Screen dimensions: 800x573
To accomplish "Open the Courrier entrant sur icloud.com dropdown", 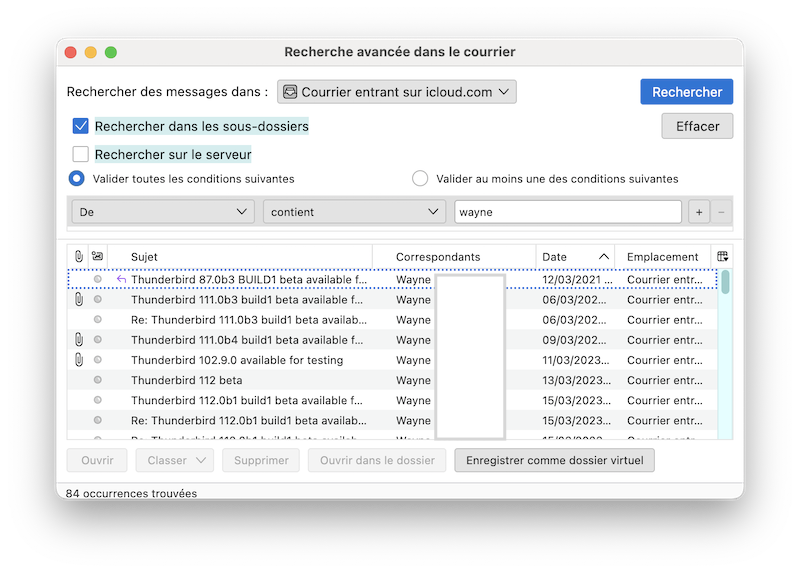I will (x=397, y=92).
